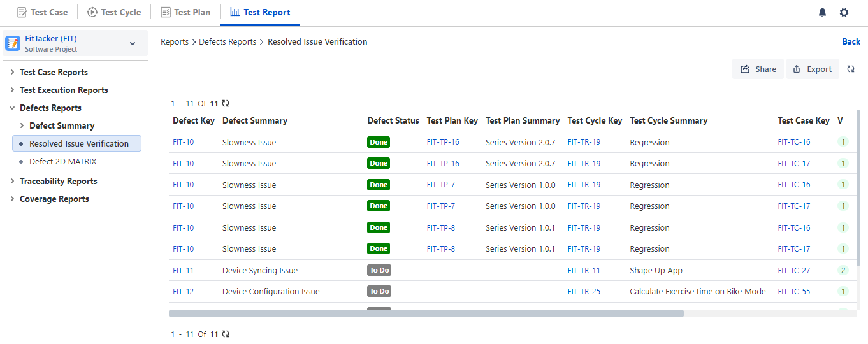The height and width of the screenshot is (344, 868).
Task: Expand Test Case Reports section
Action: (x=12, y=72)
